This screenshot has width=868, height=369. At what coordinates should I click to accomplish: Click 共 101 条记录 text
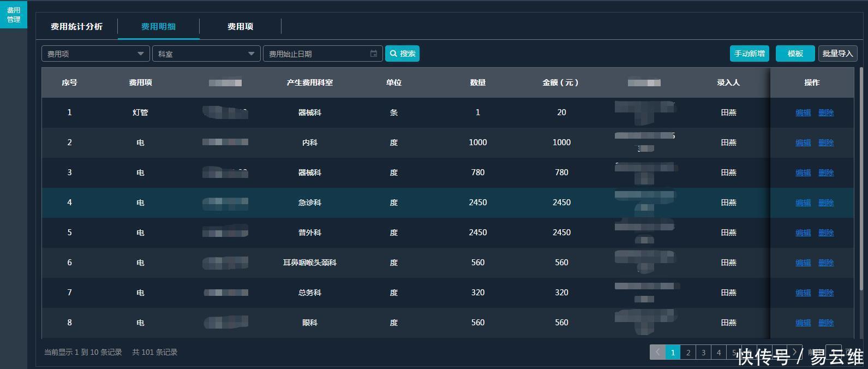pos(155,352)
